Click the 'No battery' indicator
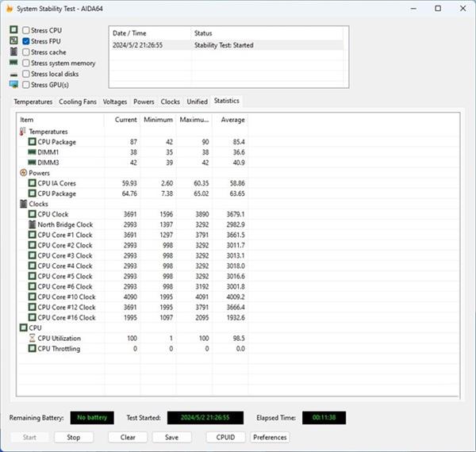 [x=92, y=418]
